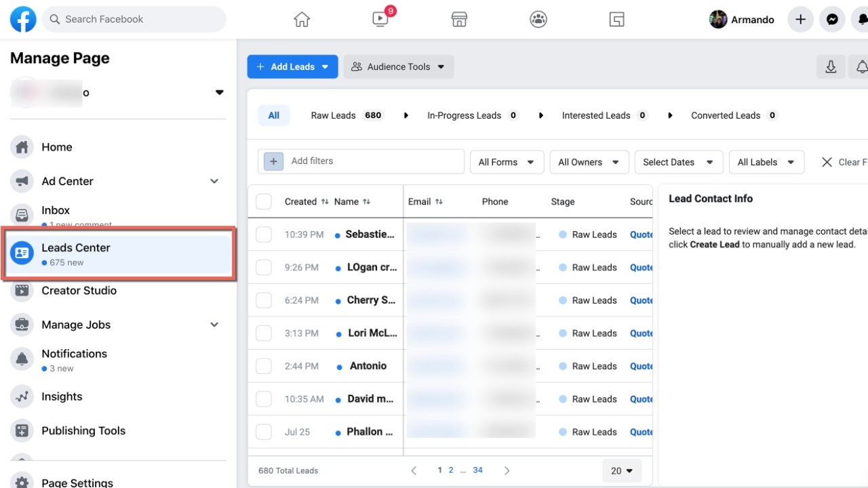Open Armando's profile avatar
This screenshot has height=488, width=868.
pyautogui.click(x=718, y=20)
